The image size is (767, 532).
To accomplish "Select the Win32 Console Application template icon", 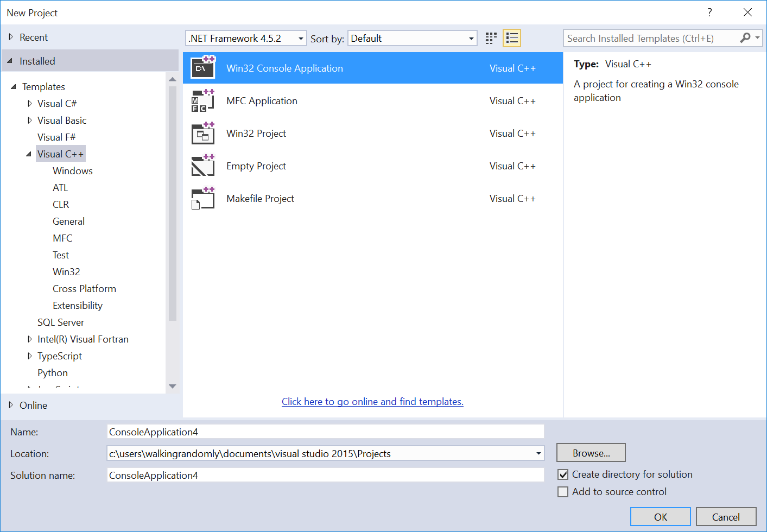I will click(x=202, y=68).
